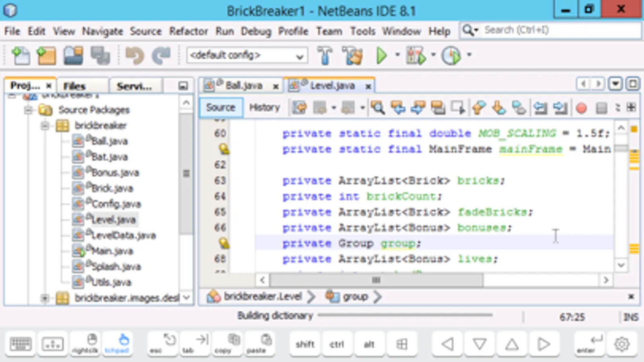Toggle the on-screen alt key
644x362 pixels.
click(369, 344)
